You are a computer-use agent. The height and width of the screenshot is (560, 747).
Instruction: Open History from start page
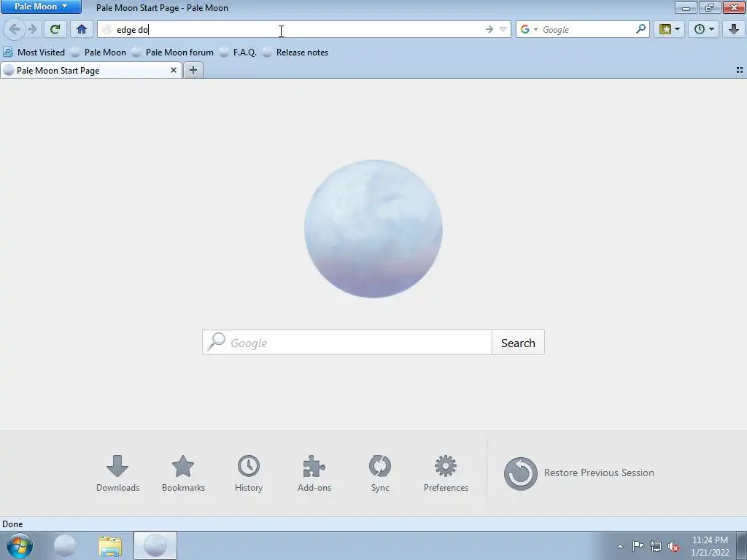(249, 473)
